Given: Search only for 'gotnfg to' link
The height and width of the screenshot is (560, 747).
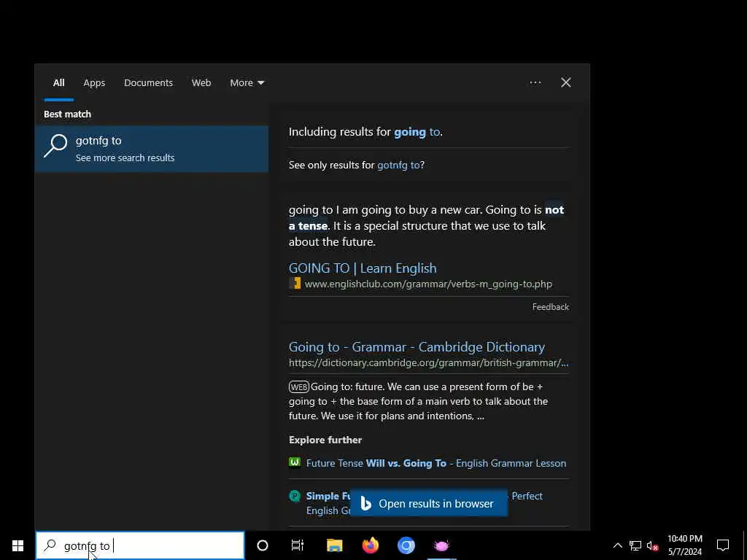Looking at the screenshot, I should coord(398,166).
